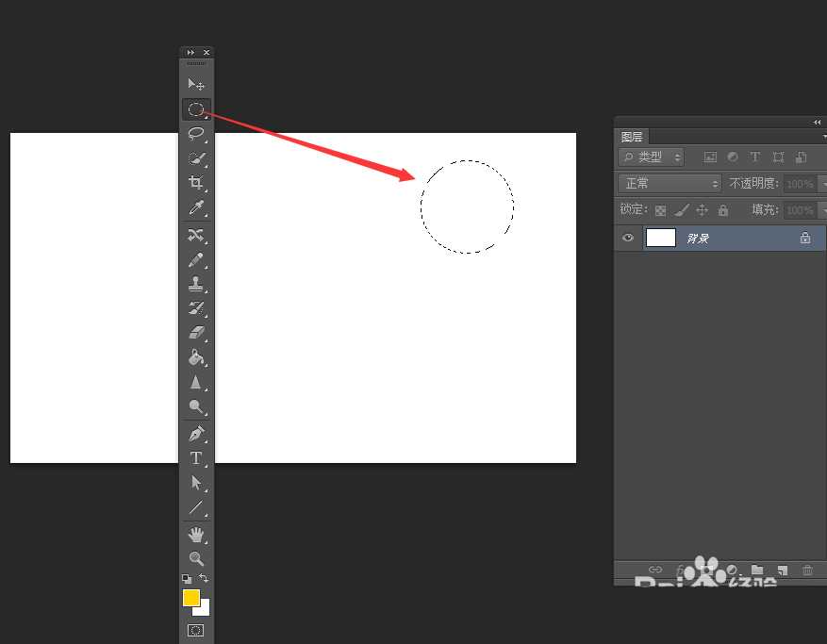
Task: Select the 背景 layer thumbnail
Action: tap(660, 238)
